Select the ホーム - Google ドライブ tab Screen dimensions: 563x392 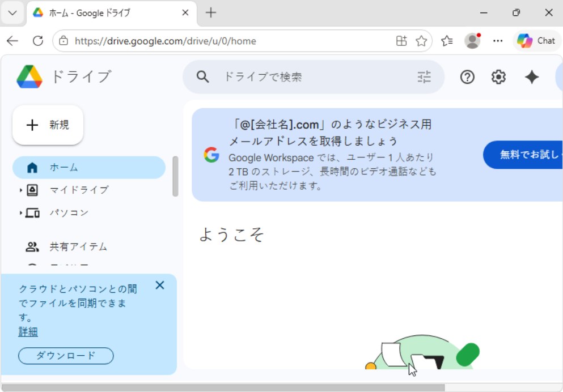pyautogui.click(x=111, y=13)
